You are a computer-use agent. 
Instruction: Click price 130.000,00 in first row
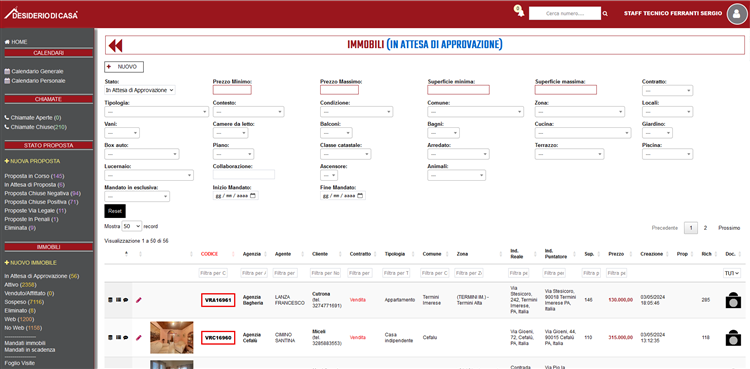pos(620,300)
